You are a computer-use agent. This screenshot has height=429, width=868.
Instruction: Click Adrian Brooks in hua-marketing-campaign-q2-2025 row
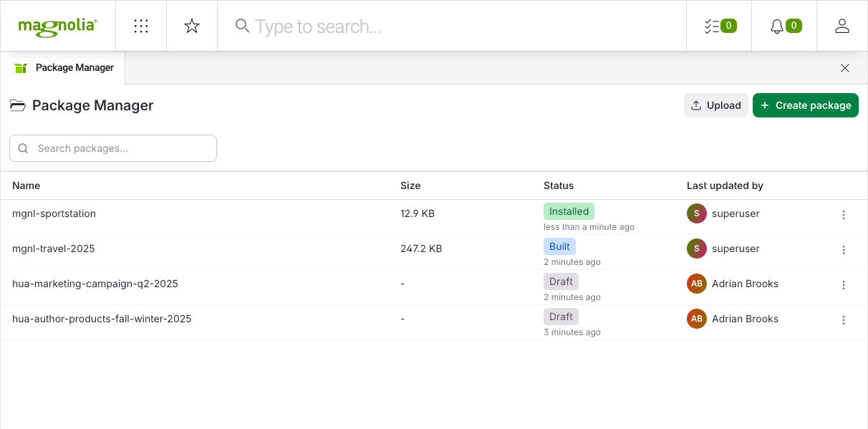pos(745,284)
